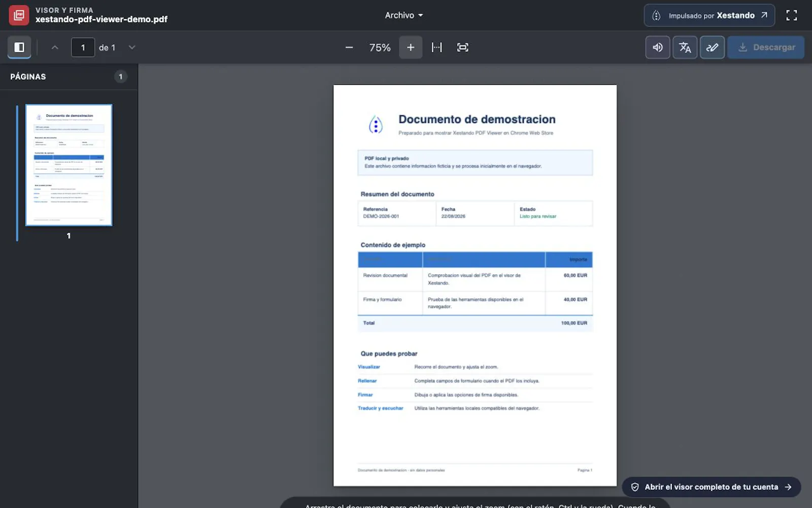
Task: Click the 100,00 EUR total amount
Action: [574, 323]
